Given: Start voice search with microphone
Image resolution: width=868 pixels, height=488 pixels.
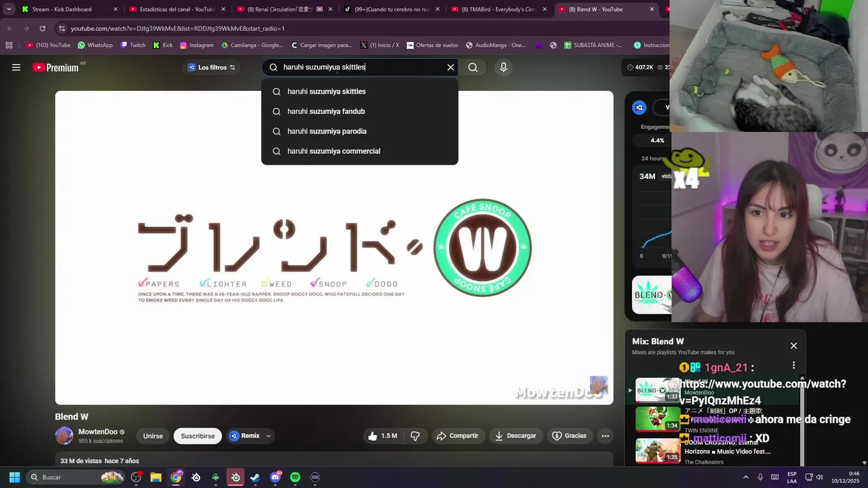Looking at the screenshot, I should 503,67.
